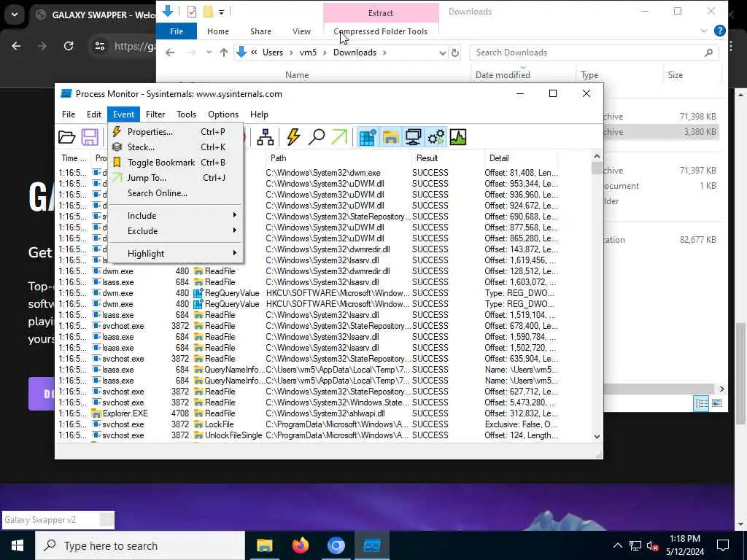747x560 pixels.
Task: Click the taskbar search box
Action: (140, 545)
